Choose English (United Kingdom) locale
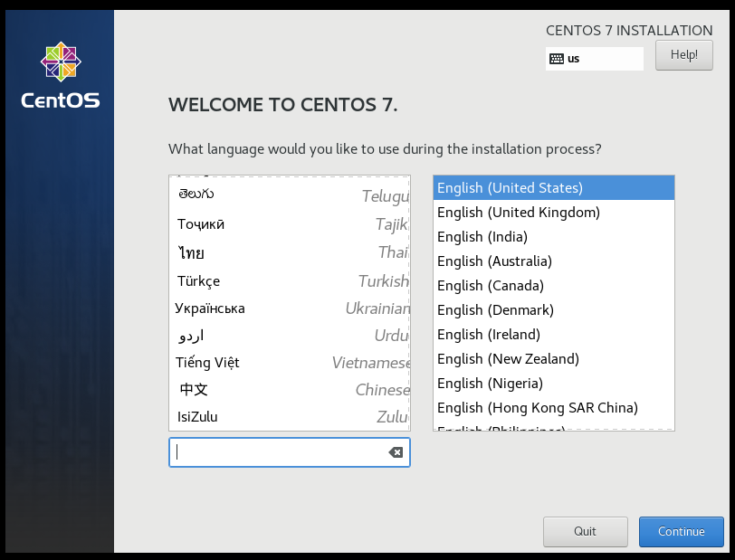This screenshot has width=735, height=560. [x=554, y=213]
